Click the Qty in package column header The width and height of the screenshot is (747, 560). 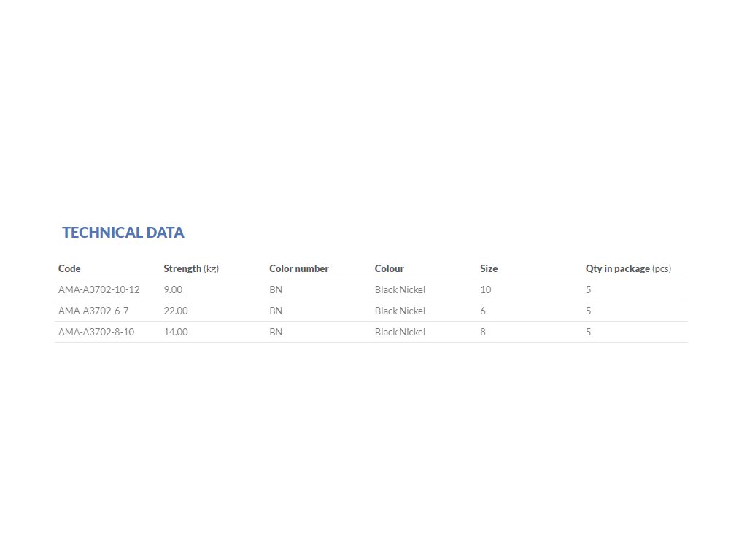tap(628, 268)
